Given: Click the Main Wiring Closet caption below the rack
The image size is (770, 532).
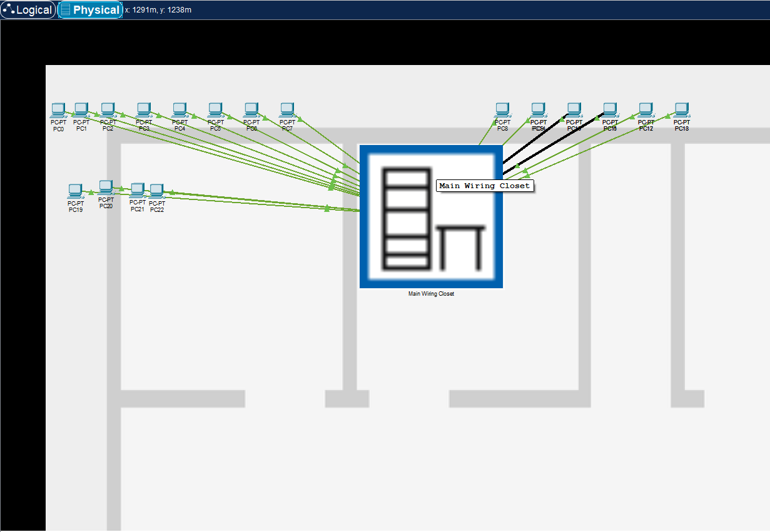Looking at the screenshot, I should 431,294.
